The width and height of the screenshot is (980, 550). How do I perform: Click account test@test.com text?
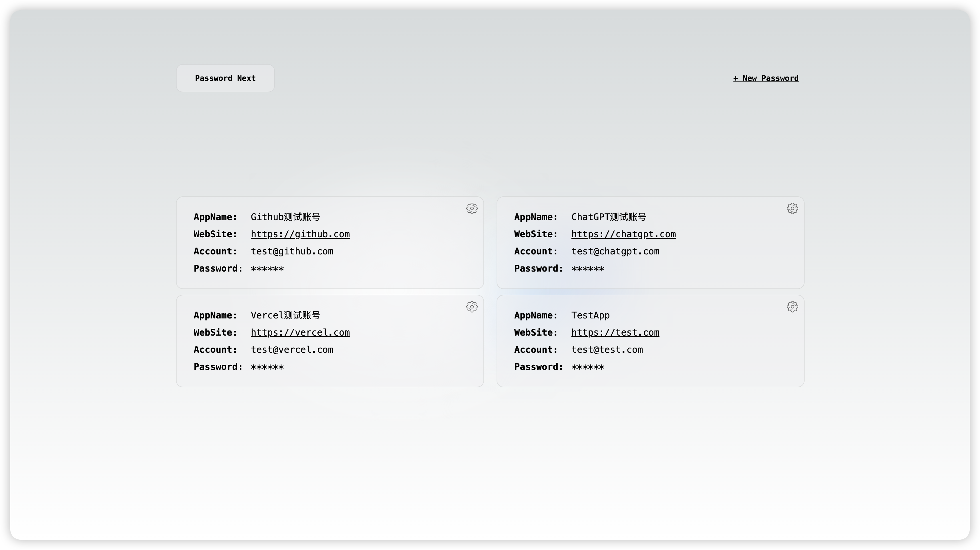(607, 349)
